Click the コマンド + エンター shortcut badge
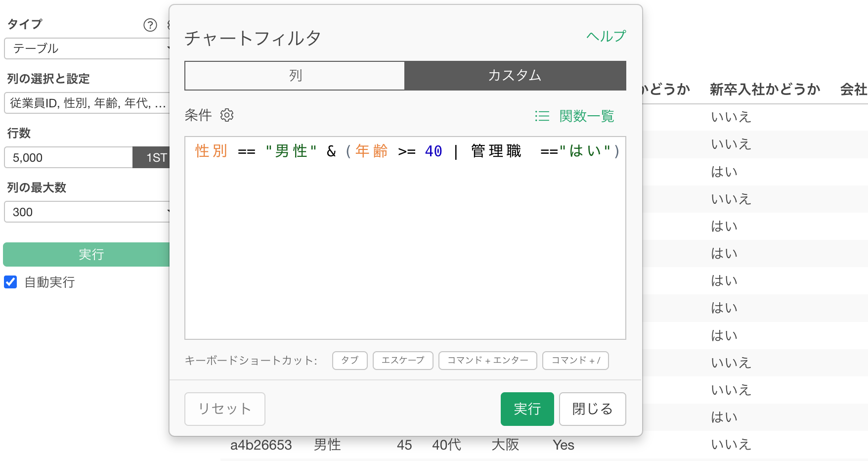This screenshot has width=868, height=461. (x=487, y=360)
